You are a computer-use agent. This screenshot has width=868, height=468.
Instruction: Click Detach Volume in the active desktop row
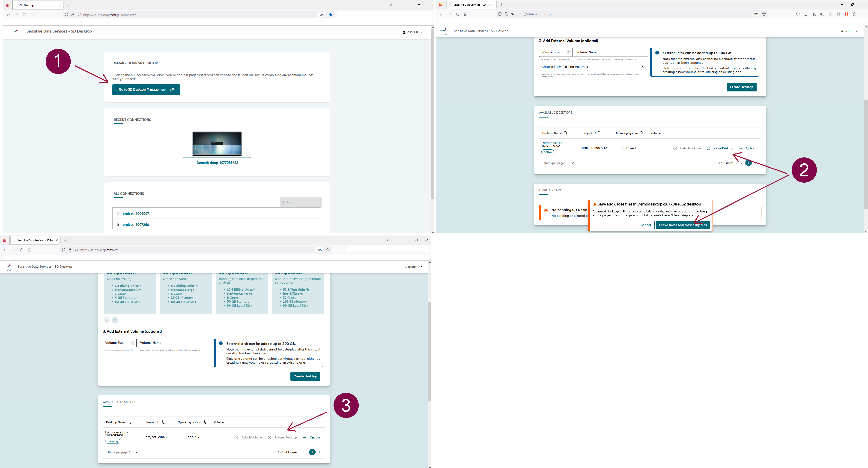[690, 148]
